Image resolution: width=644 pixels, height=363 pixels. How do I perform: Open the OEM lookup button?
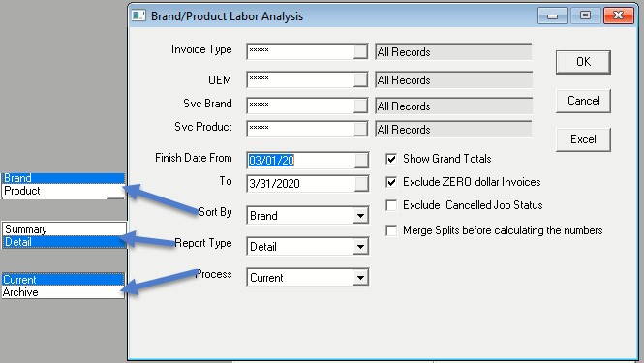[x=360, y=79]
